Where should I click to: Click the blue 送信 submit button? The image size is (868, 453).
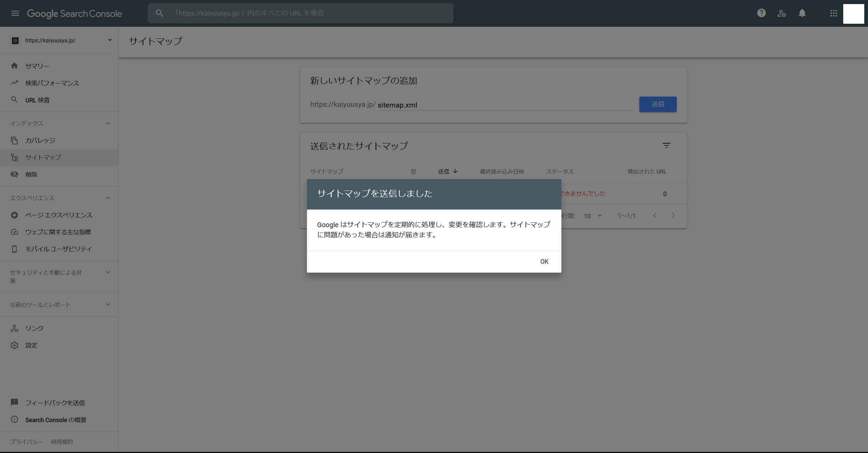pos(658,104)
